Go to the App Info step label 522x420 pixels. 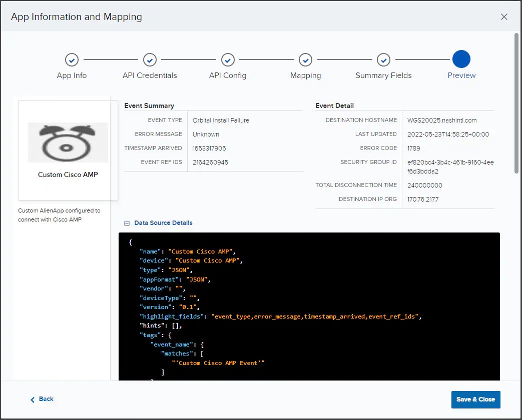pyautogui.click(x=72, y=75)
